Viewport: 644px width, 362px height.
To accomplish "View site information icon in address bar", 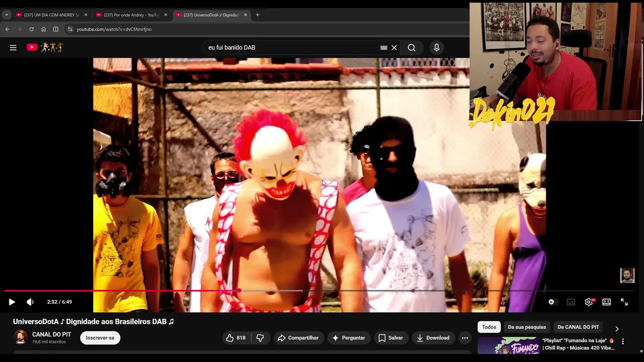I will (70, 29).
